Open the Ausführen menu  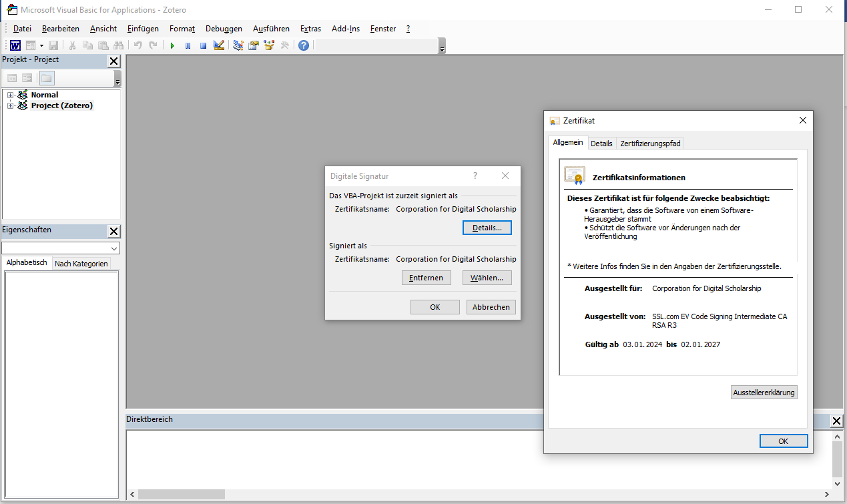(x=271, y=29)
